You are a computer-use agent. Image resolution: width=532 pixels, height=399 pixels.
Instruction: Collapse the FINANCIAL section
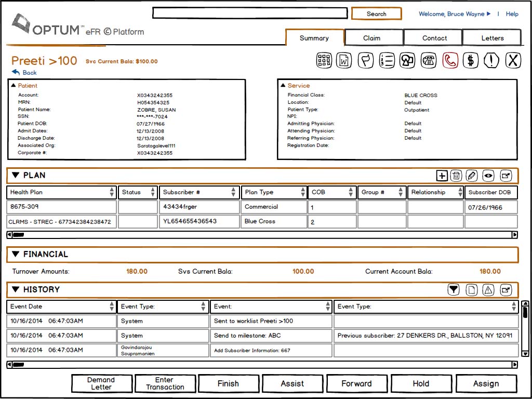[x=16, y=254]
